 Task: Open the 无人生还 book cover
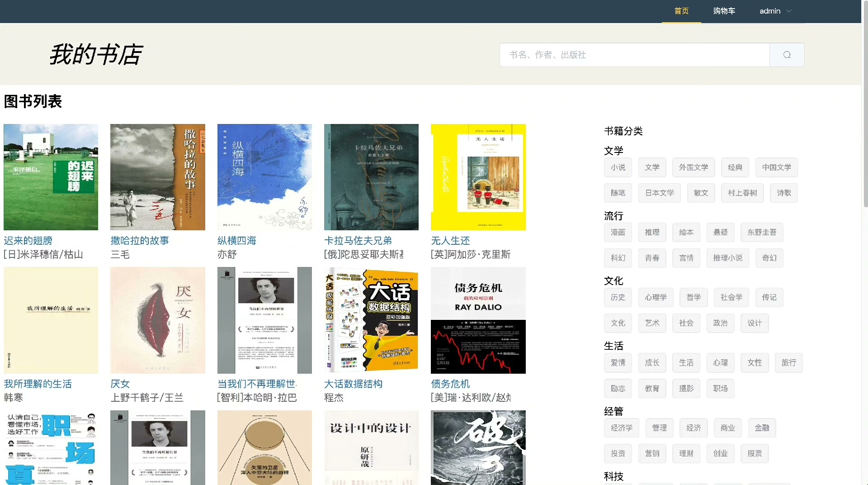pyautogui.click(x=478, y=177)
